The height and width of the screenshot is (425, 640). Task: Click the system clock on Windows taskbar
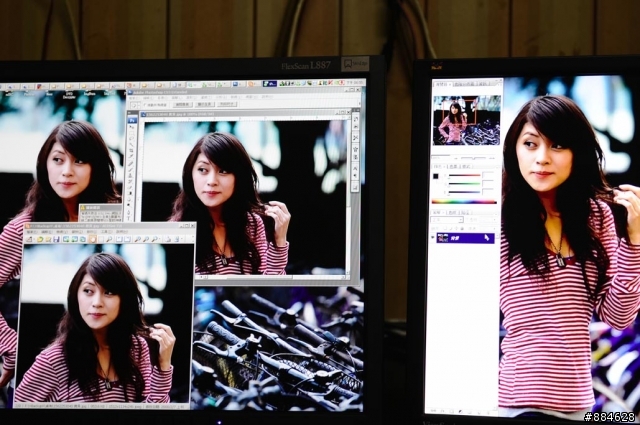click(x=355, y=83)
